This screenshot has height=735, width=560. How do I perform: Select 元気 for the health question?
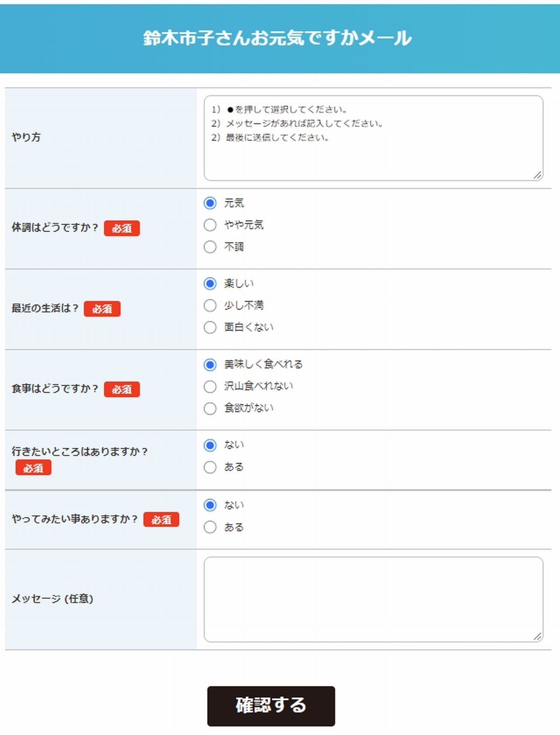(210, 203)
